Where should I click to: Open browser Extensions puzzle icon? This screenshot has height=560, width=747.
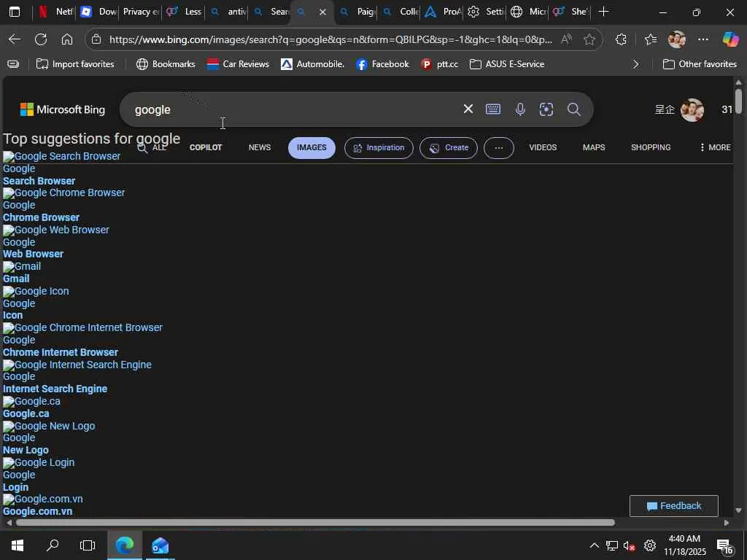pos(621,39)
